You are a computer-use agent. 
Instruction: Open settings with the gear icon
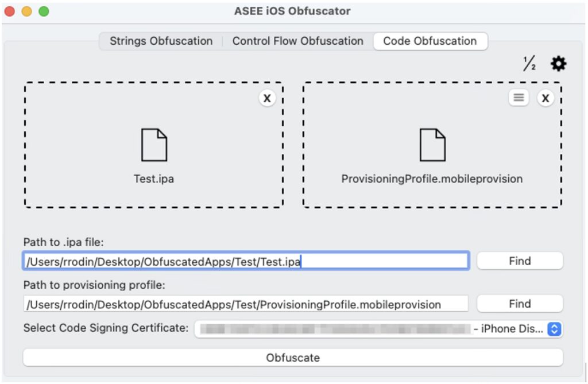click(x=558, y=64)
